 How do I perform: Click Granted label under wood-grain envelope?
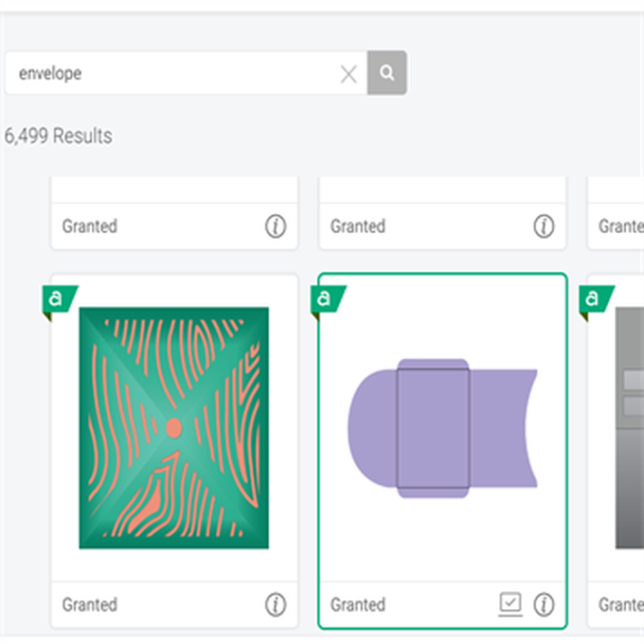(x=90, y=604)
